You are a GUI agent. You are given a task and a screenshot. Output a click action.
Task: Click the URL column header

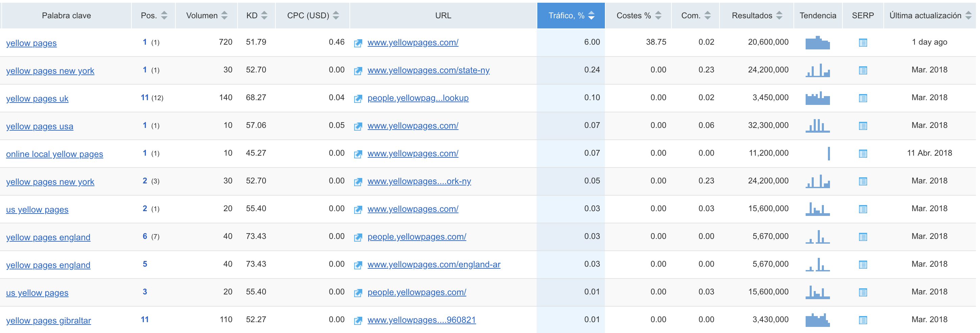pos(443,15)
